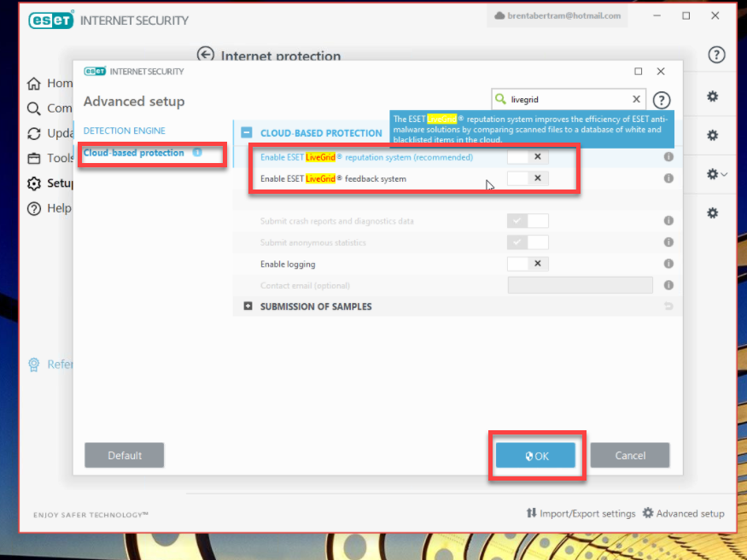The height and width of the screenshot is (560, 747).
Task: Toggle Enable ESET LiveGrid reputation system switch
Action: 528,157
